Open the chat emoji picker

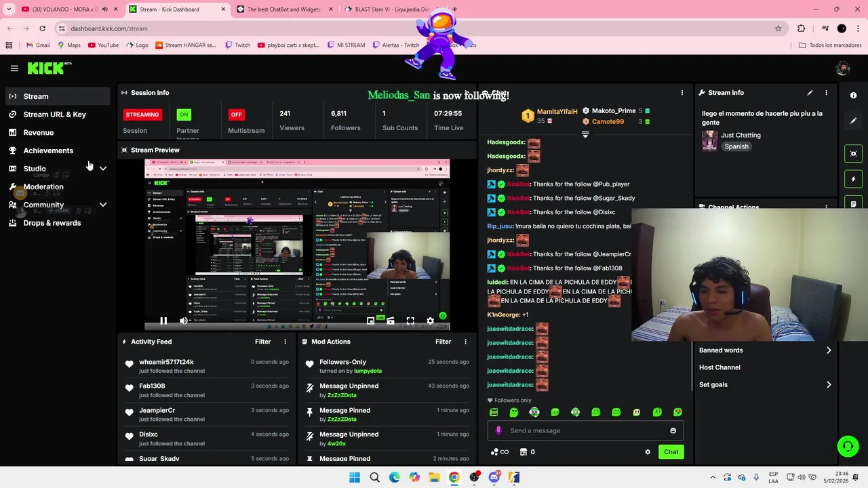click(x=673, y=430)
